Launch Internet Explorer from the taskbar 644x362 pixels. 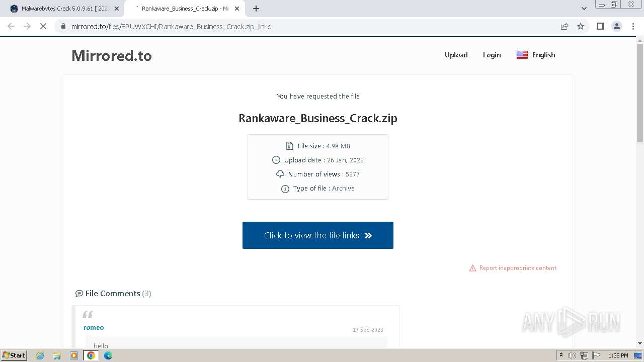coord(40,355)
